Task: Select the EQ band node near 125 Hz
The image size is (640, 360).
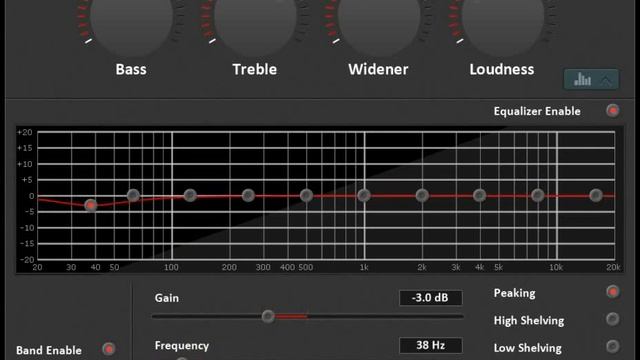Action: pyautogui.click(x=190, y=196)
